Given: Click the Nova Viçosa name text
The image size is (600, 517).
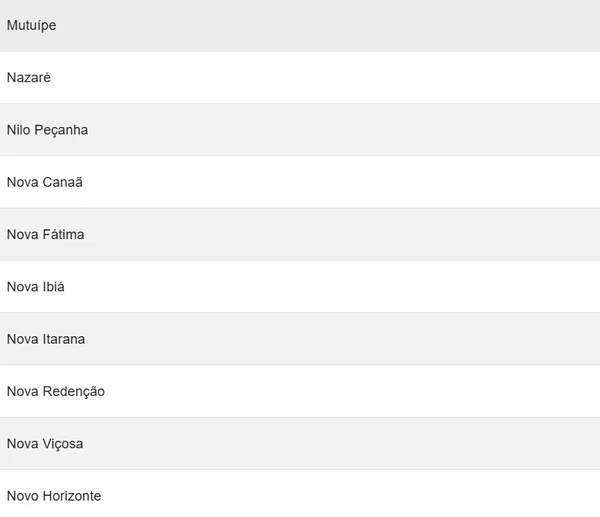Looking at the screenshot, I should [44, 443].
